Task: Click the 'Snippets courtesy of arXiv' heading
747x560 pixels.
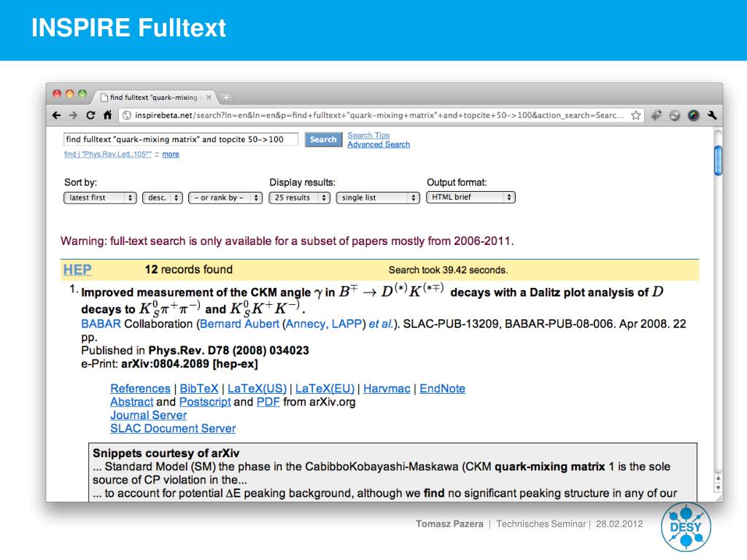Action: tap(166, 453)
